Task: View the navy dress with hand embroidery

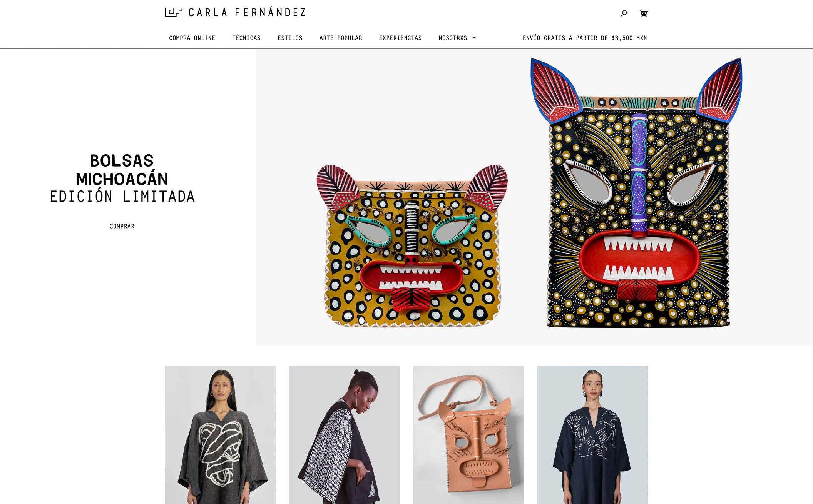Action: (592, 435)
